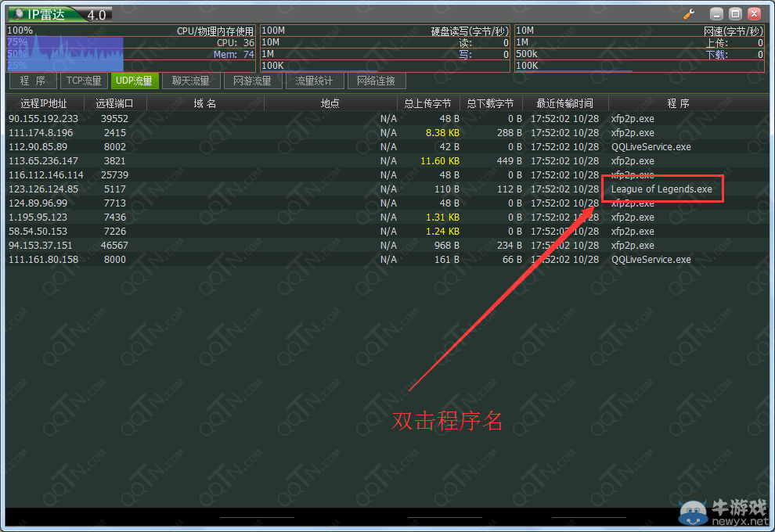Viewport: 775px width, 532px height.
Task: Click the 1.24 KB upload value
Action: pos(442,231)
